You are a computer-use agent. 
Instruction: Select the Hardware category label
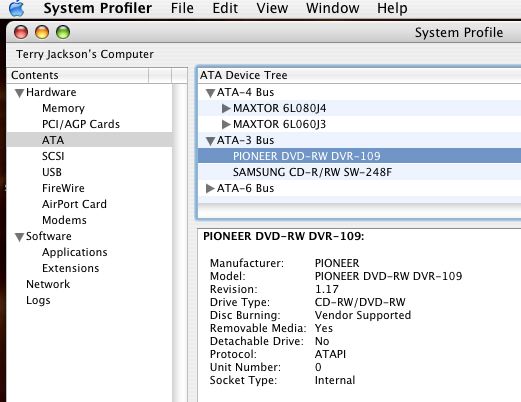(x=51, y=92)
